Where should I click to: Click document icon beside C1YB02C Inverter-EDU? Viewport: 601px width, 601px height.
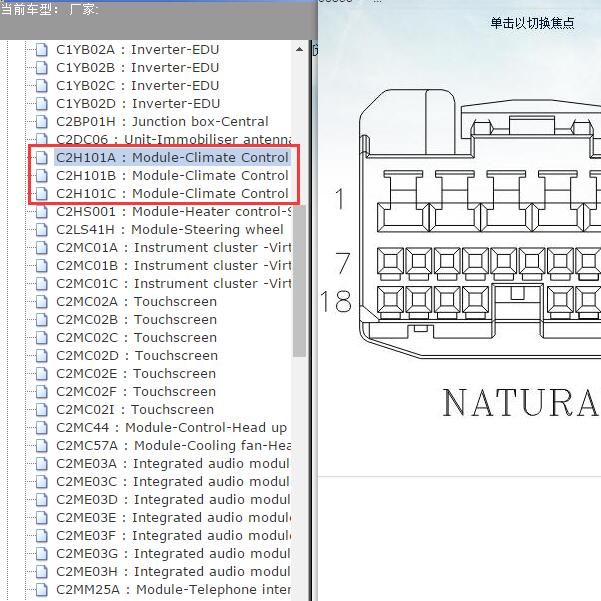(41, 86)
